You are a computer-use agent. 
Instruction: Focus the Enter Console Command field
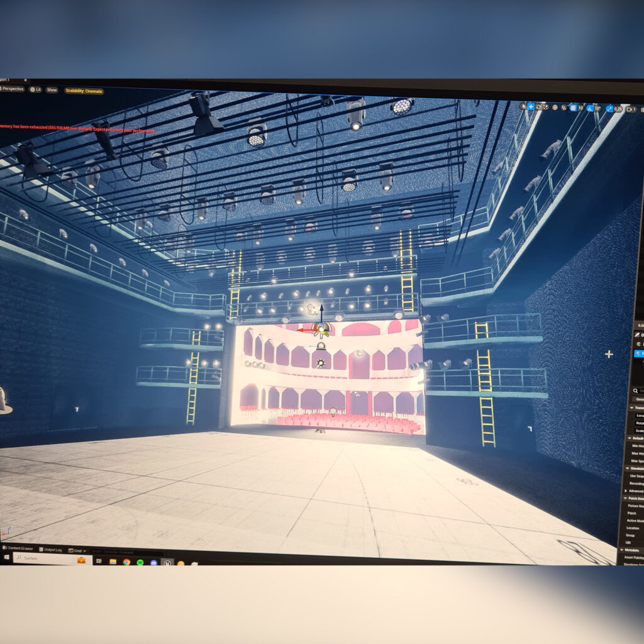125,552
